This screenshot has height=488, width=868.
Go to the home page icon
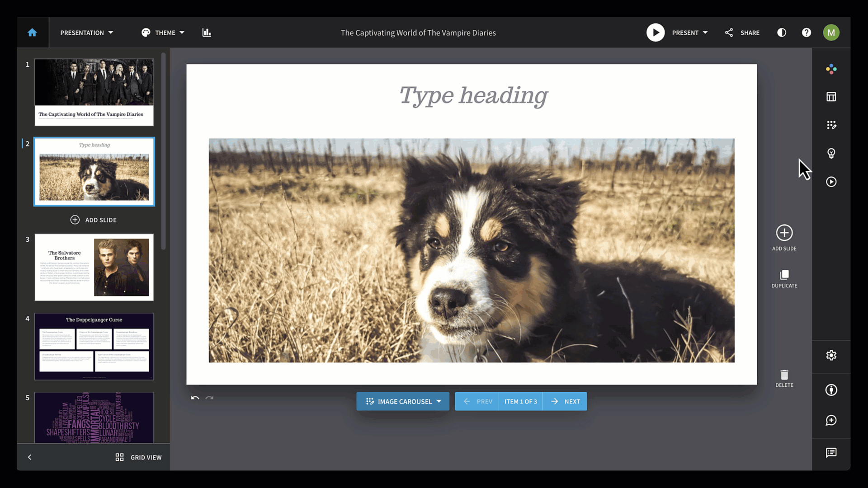(x=32, y=33)
